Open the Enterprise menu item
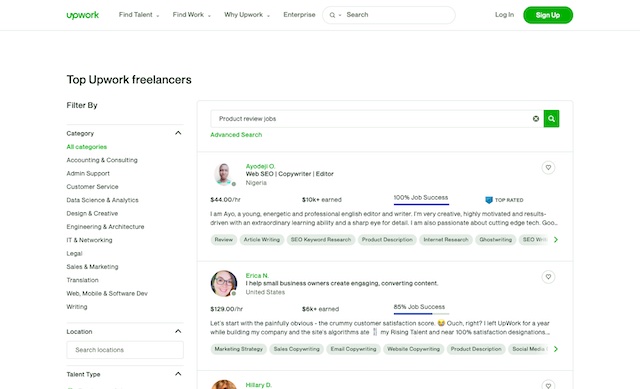This screenshot has width=640, height=389. (x=299, y=15)
